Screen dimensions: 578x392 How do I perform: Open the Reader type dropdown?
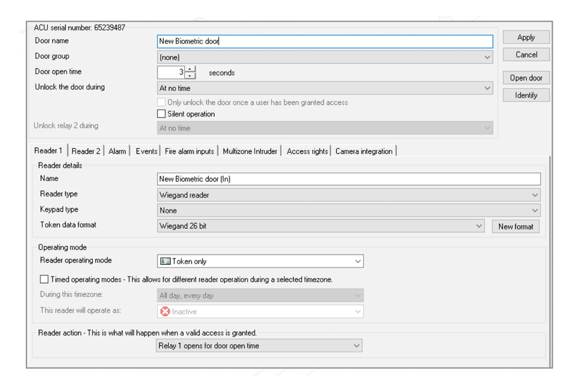click(349, 195)
